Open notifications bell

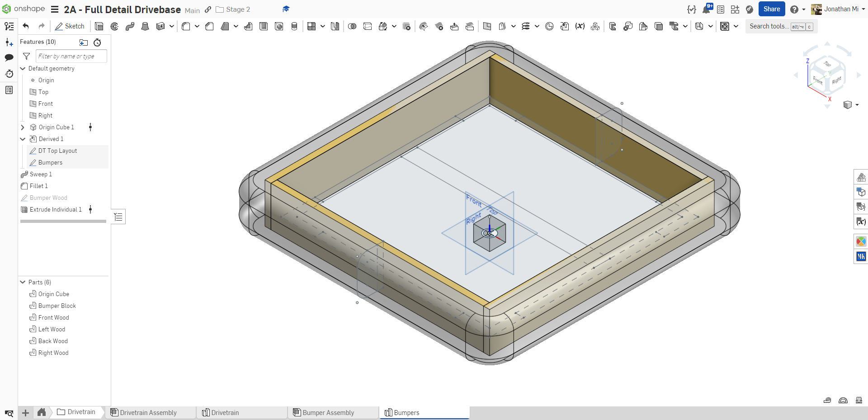(x=706, y=9)
